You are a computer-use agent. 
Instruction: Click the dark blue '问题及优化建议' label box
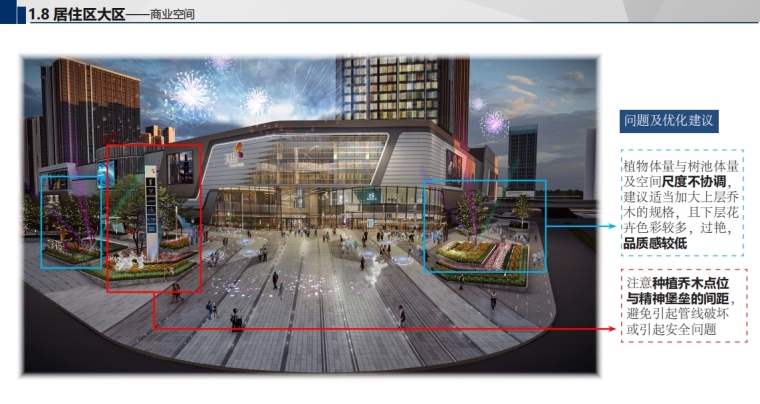(668, 121)
